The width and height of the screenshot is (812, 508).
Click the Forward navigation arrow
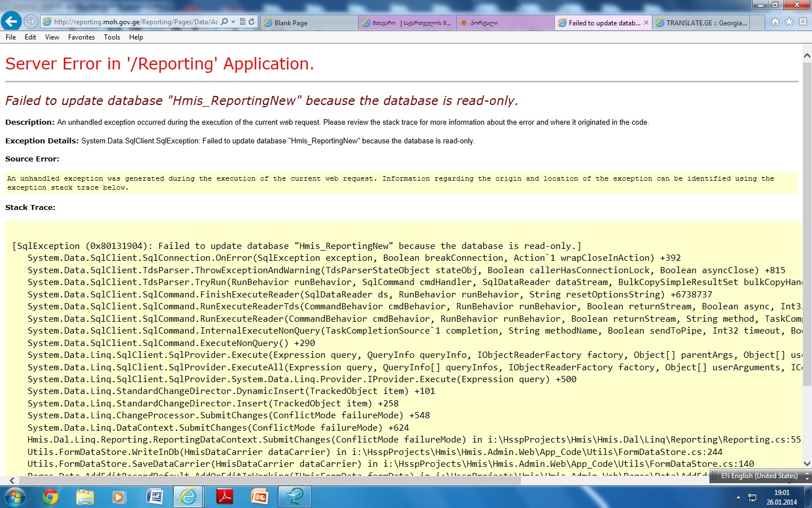tap(31, 21)
